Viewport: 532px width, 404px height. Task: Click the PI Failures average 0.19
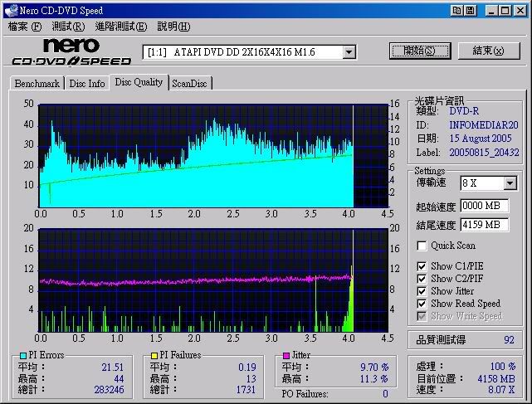(247, 367)
